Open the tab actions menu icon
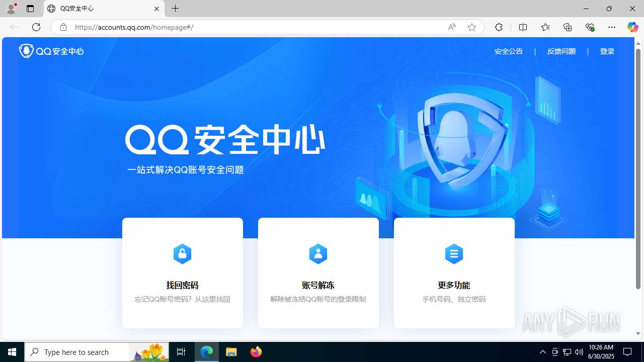 tap(30, 9)
